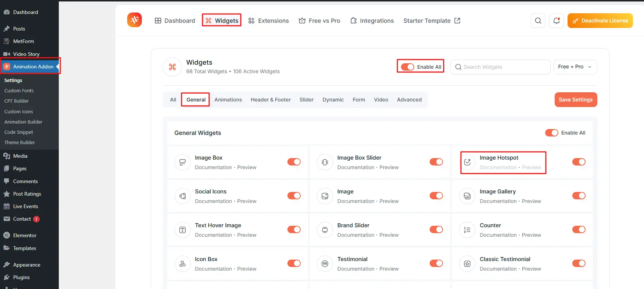Click the Counter widget icon

(467, 230)
